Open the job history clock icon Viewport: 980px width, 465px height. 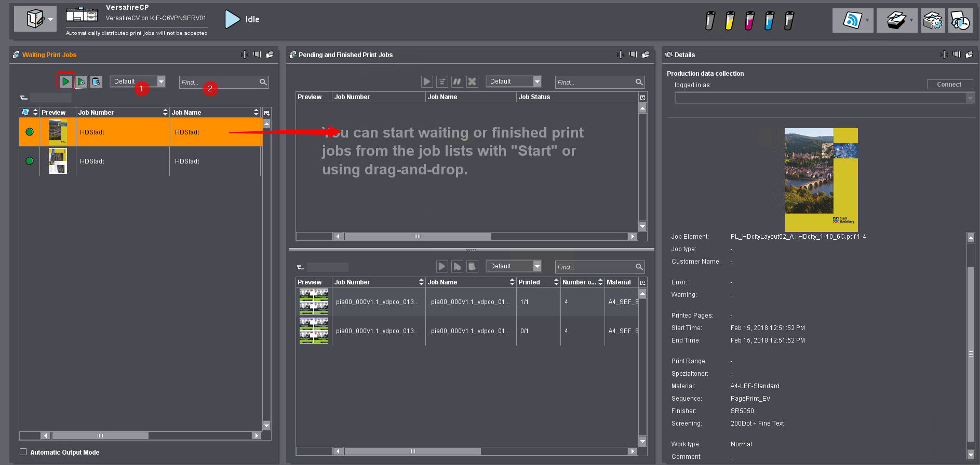coord(960,21)
